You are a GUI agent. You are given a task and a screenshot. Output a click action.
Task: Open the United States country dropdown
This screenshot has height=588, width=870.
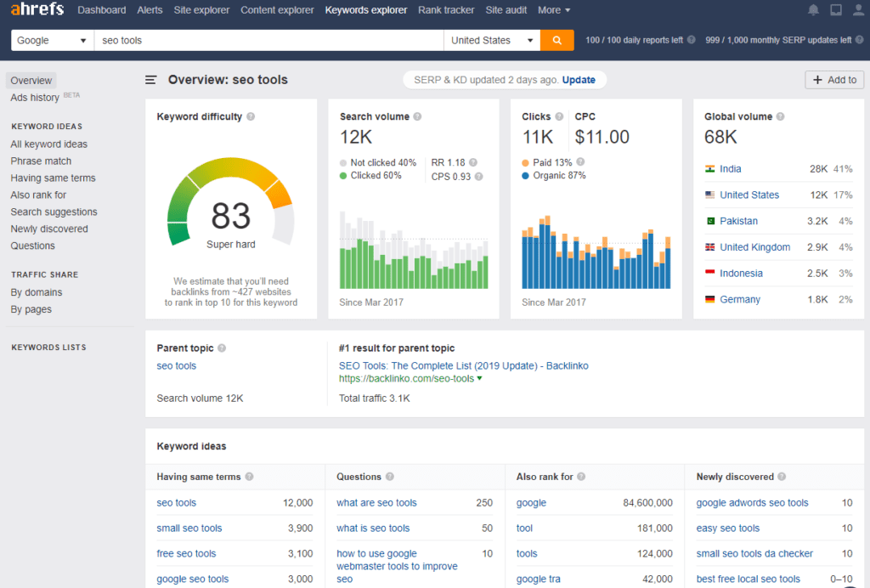[x=492, y=41]
